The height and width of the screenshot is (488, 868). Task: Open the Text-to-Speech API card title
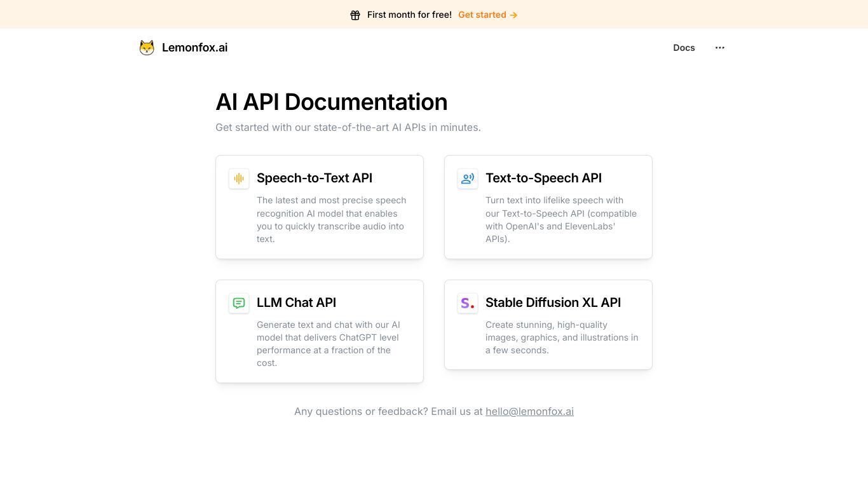coord(543,178)
